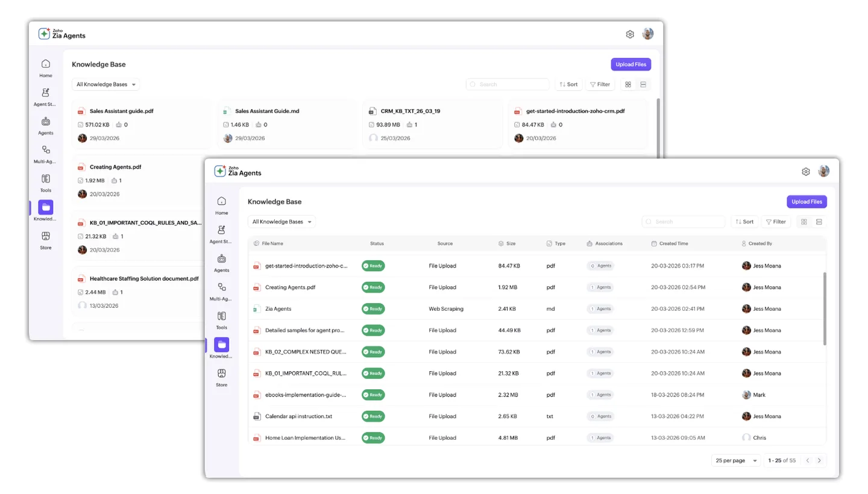The image size is (868, 494).
Task: Click the Created Time column header
Action: (x=670, y=243)
